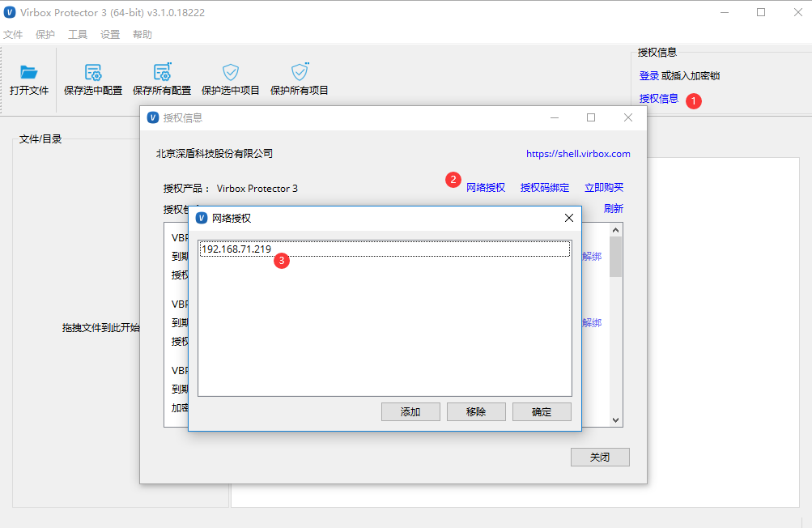Click the Save Selected Config icon
The height and width of the screenshot is (528, 812).
[x=93, y=72]
